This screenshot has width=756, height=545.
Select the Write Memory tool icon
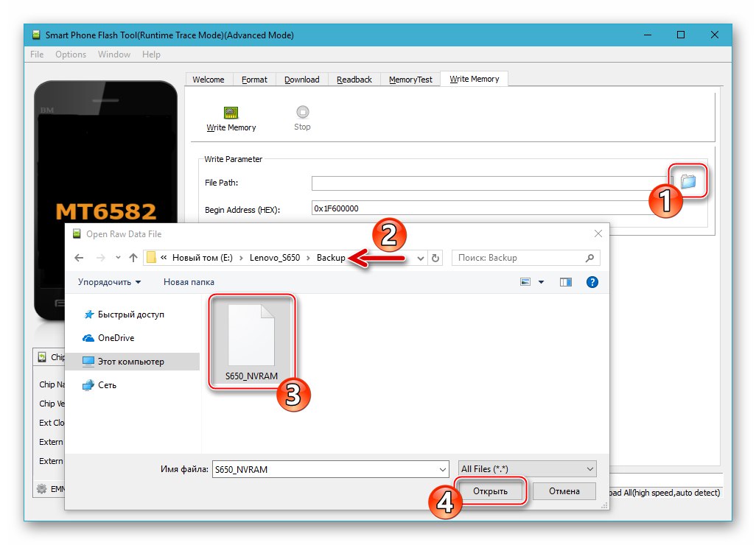230,114
